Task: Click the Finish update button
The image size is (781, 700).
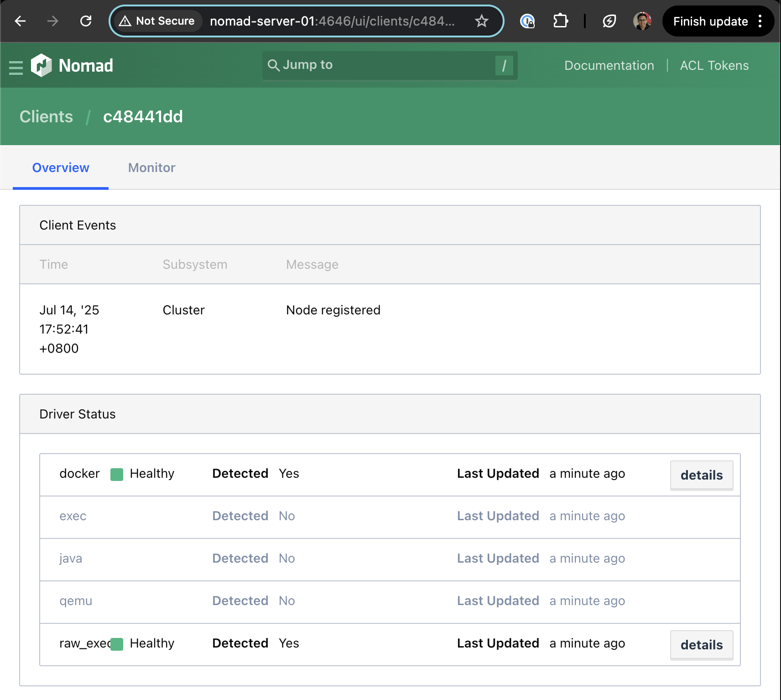Action: coord(710,21)
